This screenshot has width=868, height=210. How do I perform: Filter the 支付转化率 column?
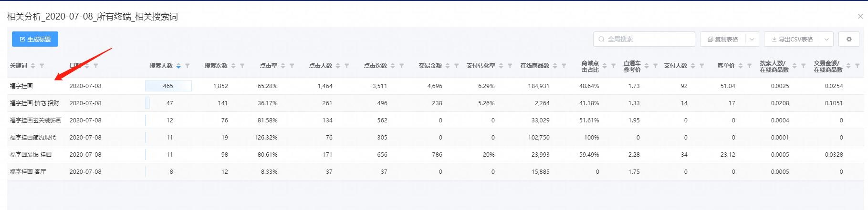click(510, 66)
